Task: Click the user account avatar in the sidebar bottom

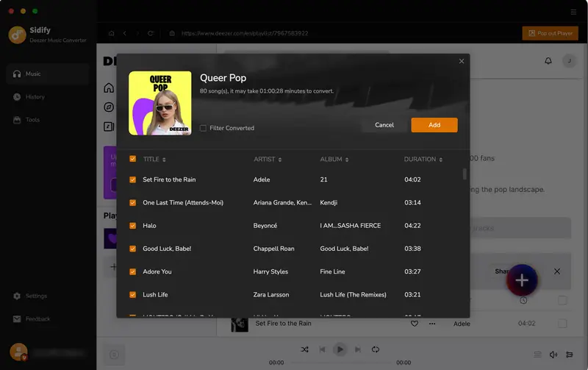Action: coord(18,352)
